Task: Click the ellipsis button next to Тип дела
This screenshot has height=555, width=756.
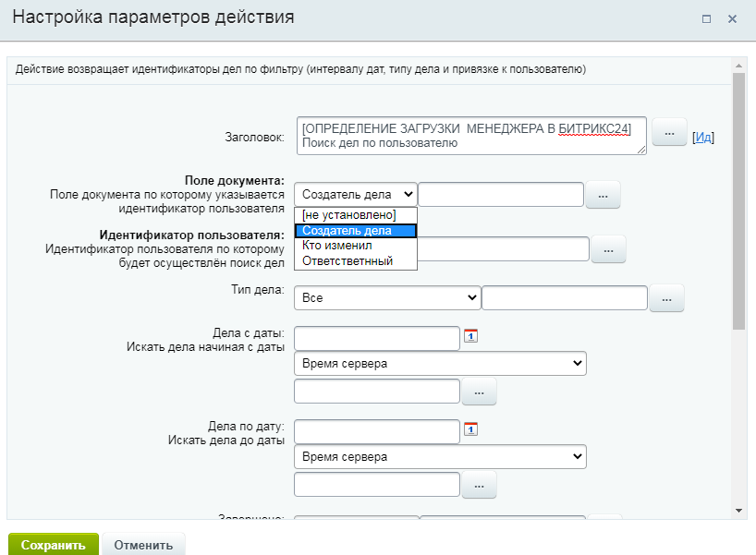Action: 665,298
